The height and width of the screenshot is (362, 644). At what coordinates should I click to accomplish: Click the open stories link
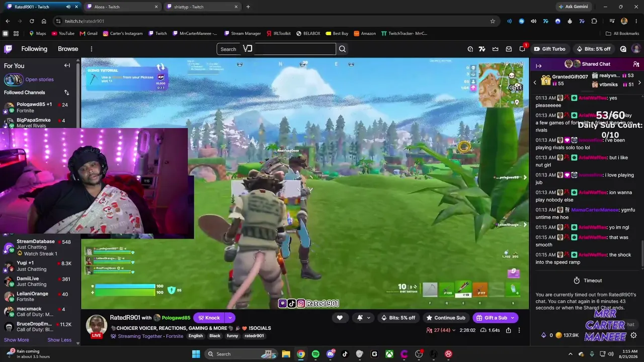pyautogui.click(x=39, y=79)
